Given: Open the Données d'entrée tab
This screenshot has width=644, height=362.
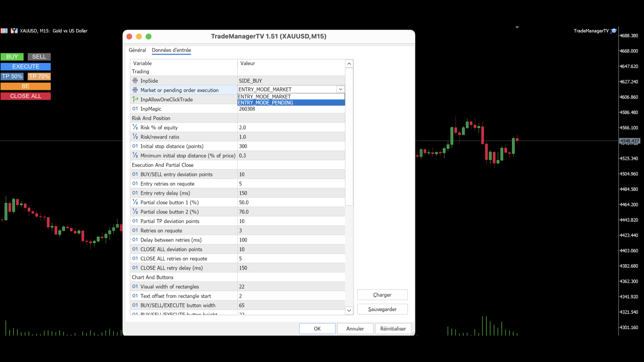Looking at the screenshot, I should click(x=171, y=50).
